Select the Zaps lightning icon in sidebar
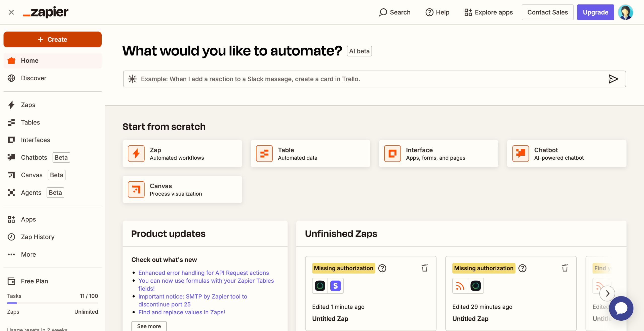The width and height of the screenshot is (644, 331). click(11, 105)
